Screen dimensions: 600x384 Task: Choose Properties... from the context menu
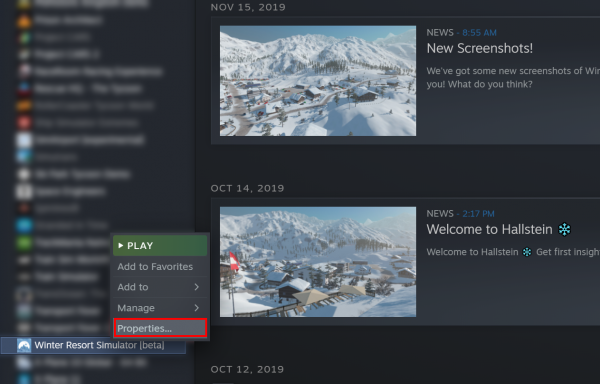(x=160, y=328)
